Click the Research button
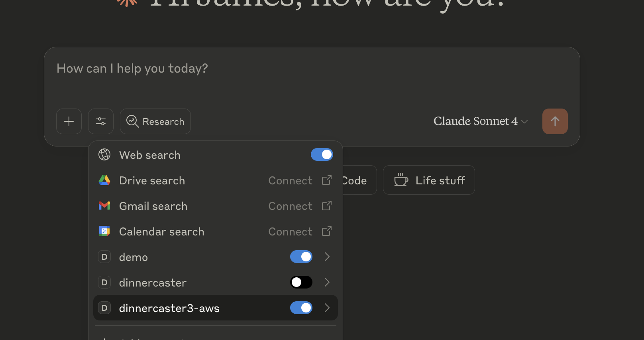 point(155,121)
